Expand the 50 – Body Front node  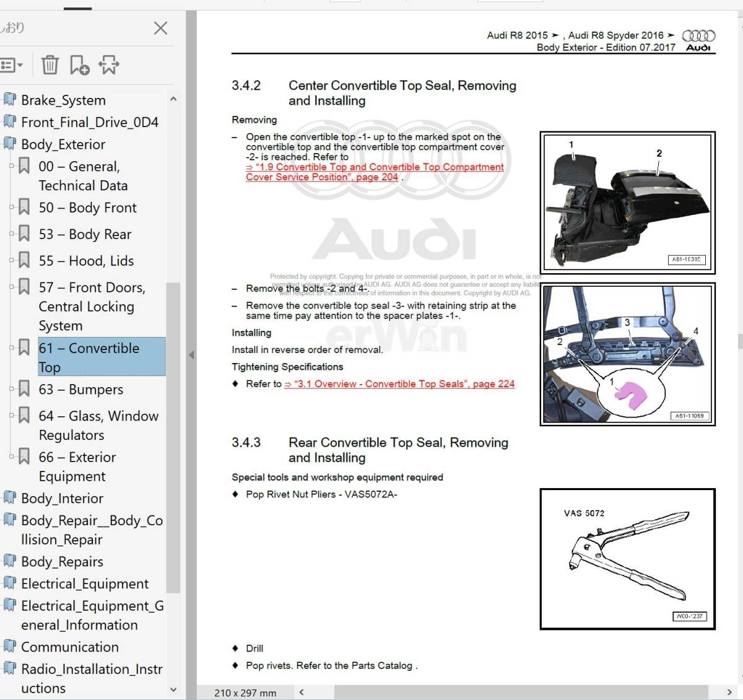pos(12,207)
